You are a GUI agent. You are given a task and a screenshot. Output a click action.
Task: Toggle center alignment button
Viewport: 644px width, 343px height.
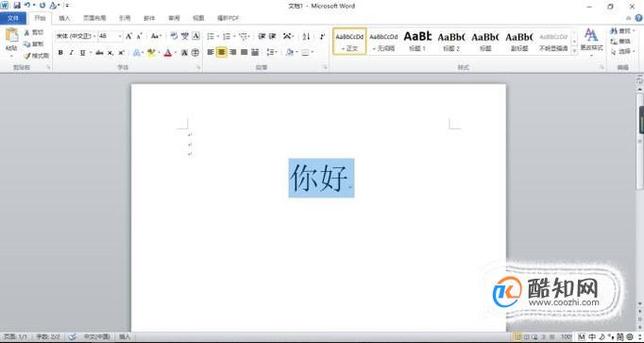coord(221,52)
